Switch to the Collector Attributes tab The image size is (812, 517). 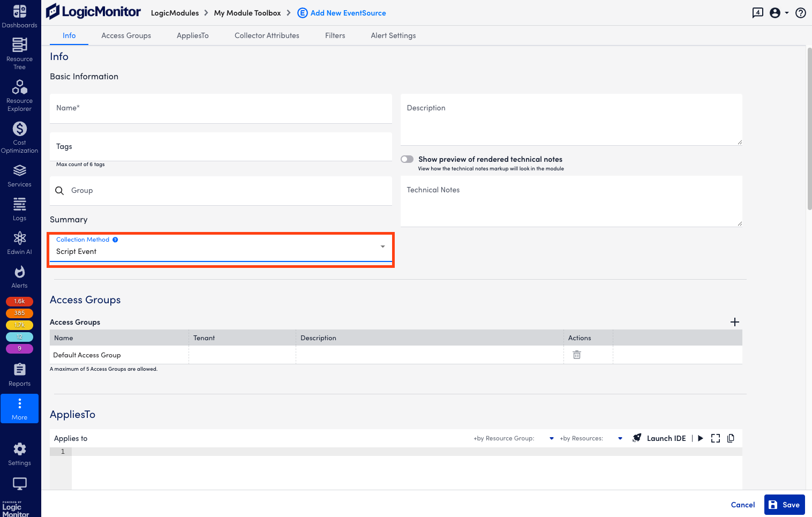[266, 35]
